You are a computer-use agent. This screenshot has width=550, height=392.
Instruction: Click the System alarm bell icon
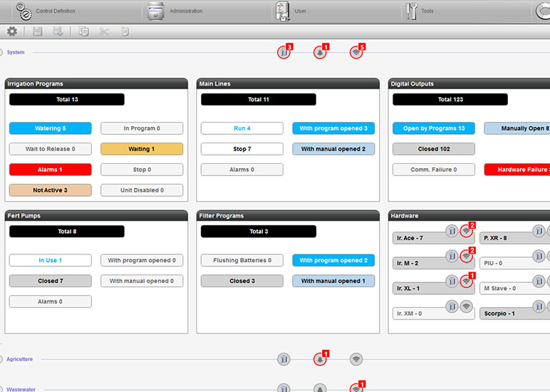[x=320, y=52]
